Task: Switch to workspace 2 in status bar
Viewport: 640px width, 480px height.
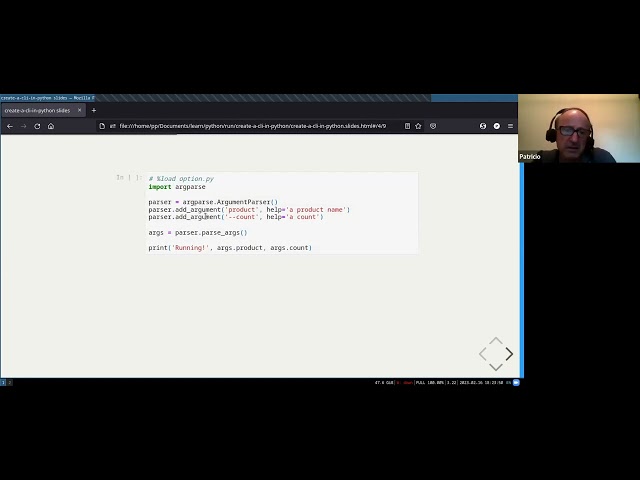Action: [9, 382]
